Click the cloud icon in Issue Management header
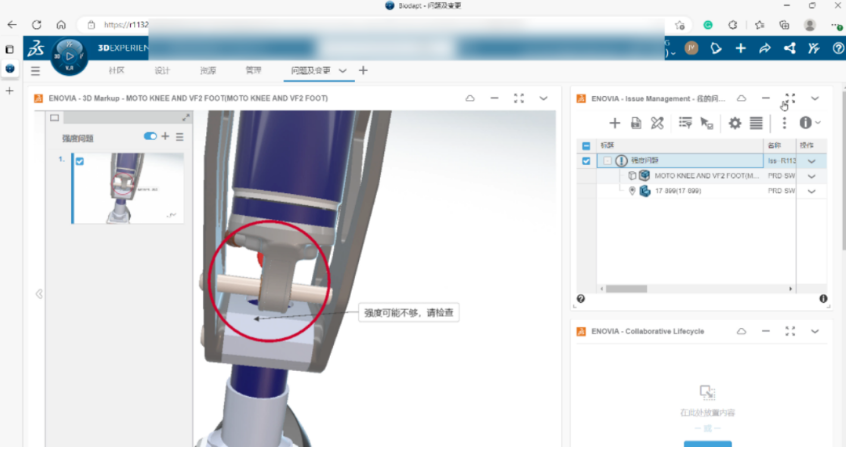The height and width of the screenshot is (449, 847). [742, 98]
